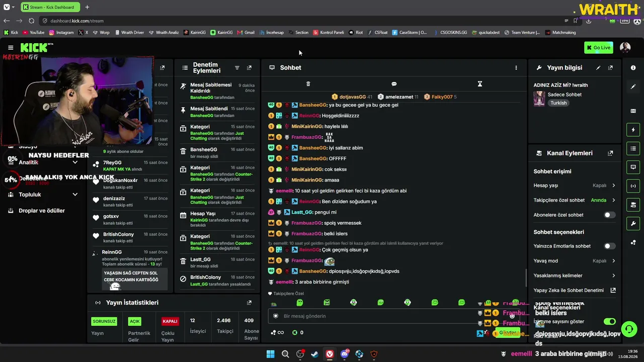Viewport: 644px width, 362px height.
Task: Open Discord from the taskbar
Action: coord(345,354)
